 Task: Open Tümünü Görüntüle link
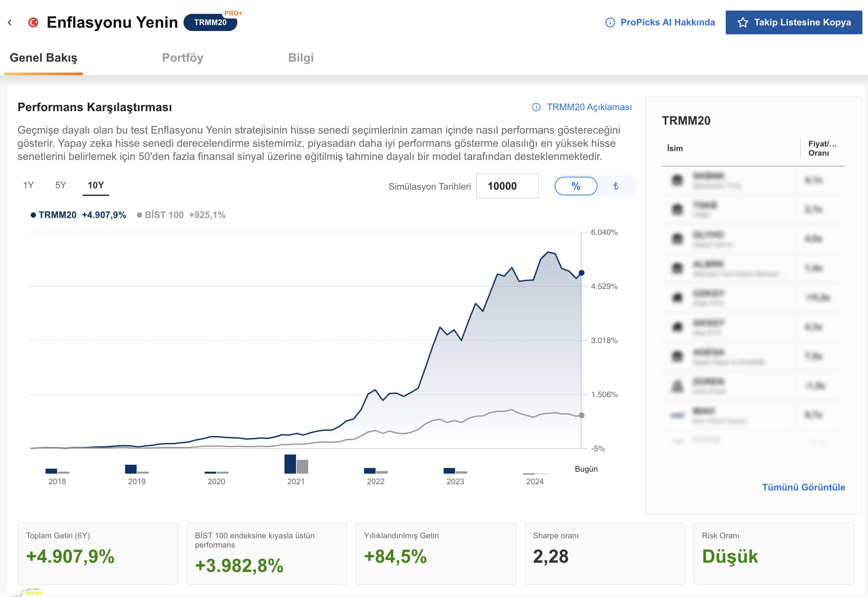[804, 487]
